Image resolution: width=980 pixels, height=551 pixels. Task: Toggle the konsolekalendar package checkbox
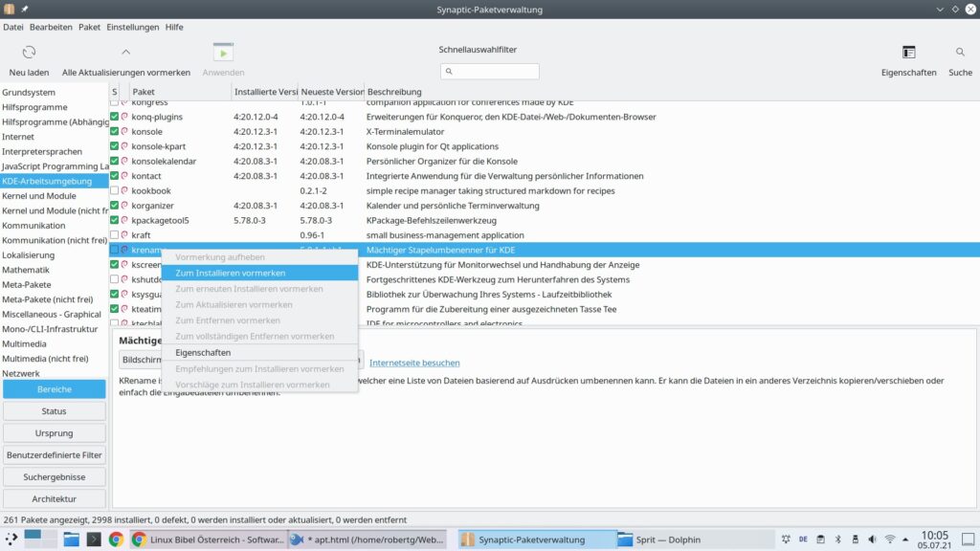point(115,161)
